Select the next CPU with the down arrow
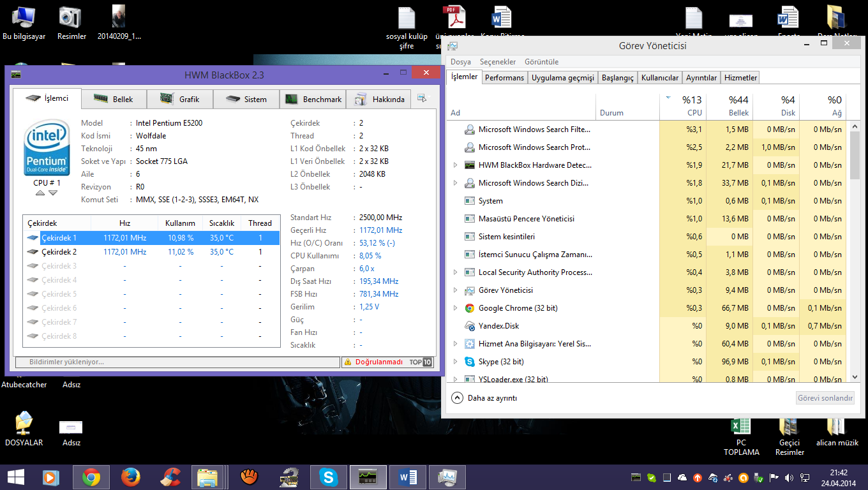The image size is (868, 490). point(53,193)
